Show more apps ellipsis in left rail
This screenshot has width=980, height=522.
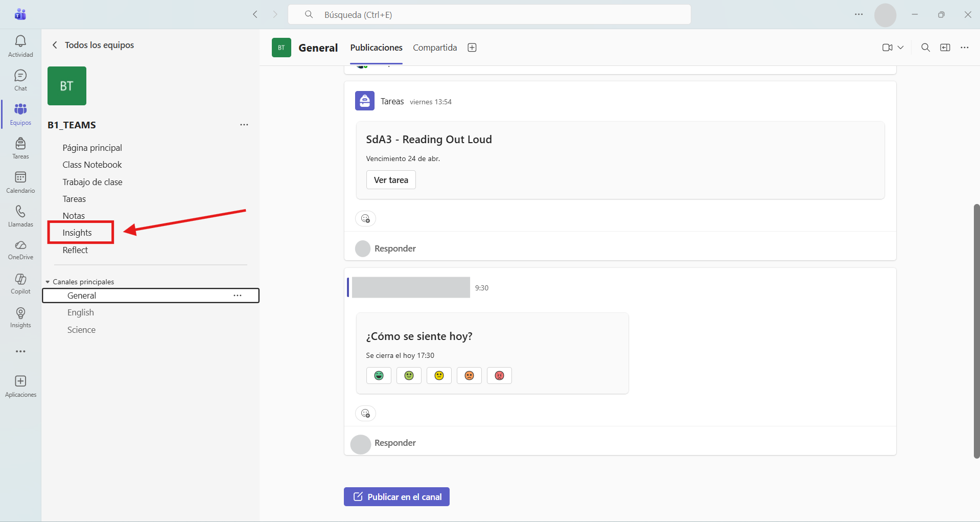point(20,351)
